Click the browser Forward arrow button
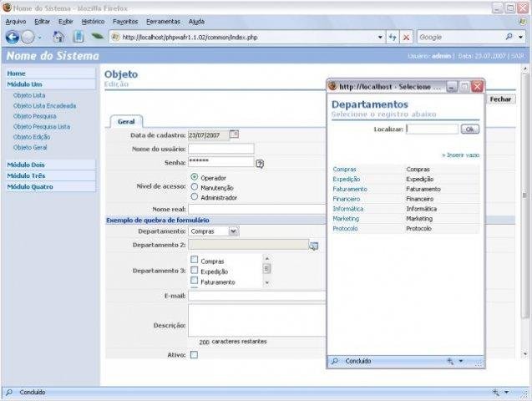This screenshot has width=532, height=401. point(28,37)
